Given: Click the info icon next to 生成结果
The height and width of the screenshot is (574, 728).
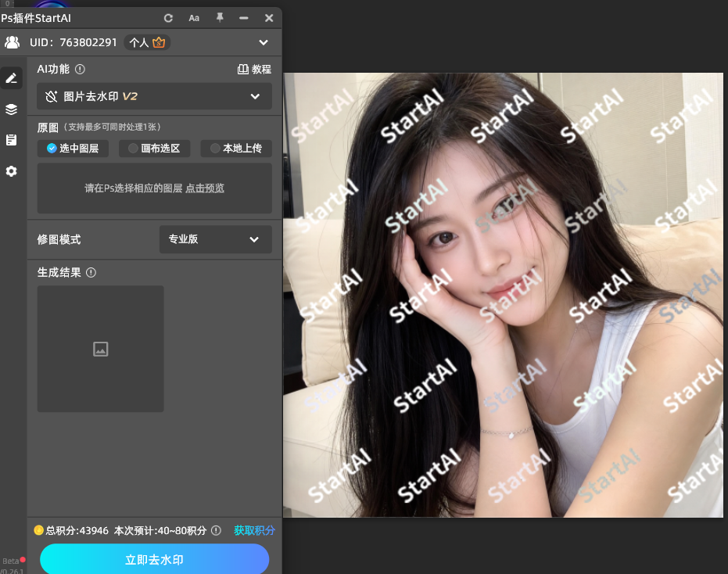Looking at the screenshot, I should (91, 273).
